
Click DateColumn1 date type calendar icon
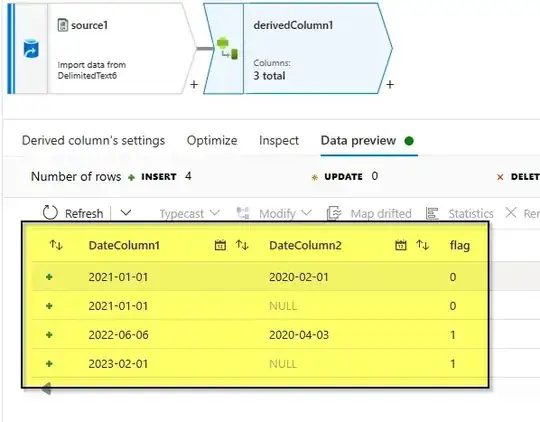click(220, 245)
